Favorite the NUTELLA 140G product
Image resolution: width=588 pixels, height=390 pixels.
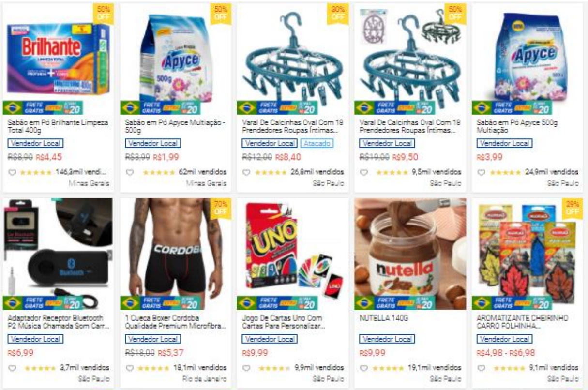pos(364,368)
